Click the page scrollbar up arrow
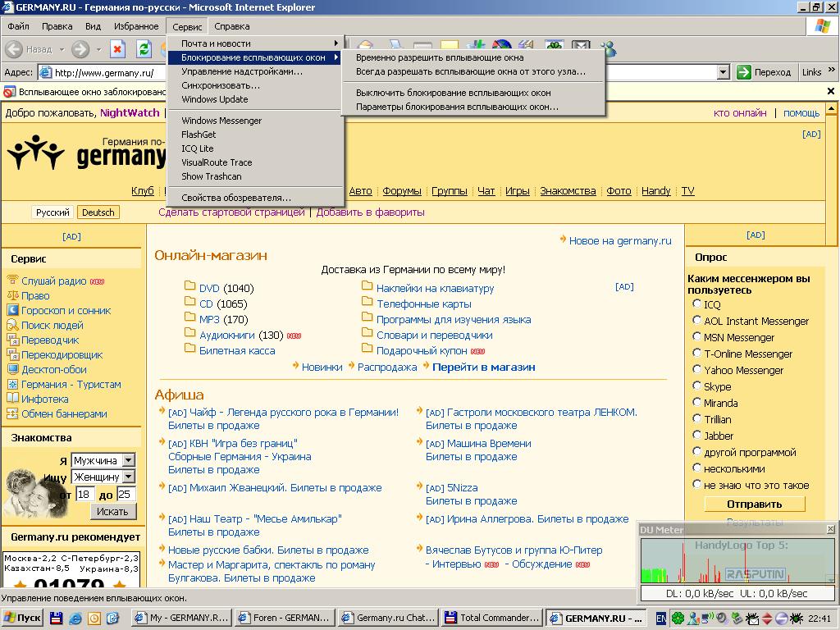Screen dimensions: 840x630 (832, 111)
